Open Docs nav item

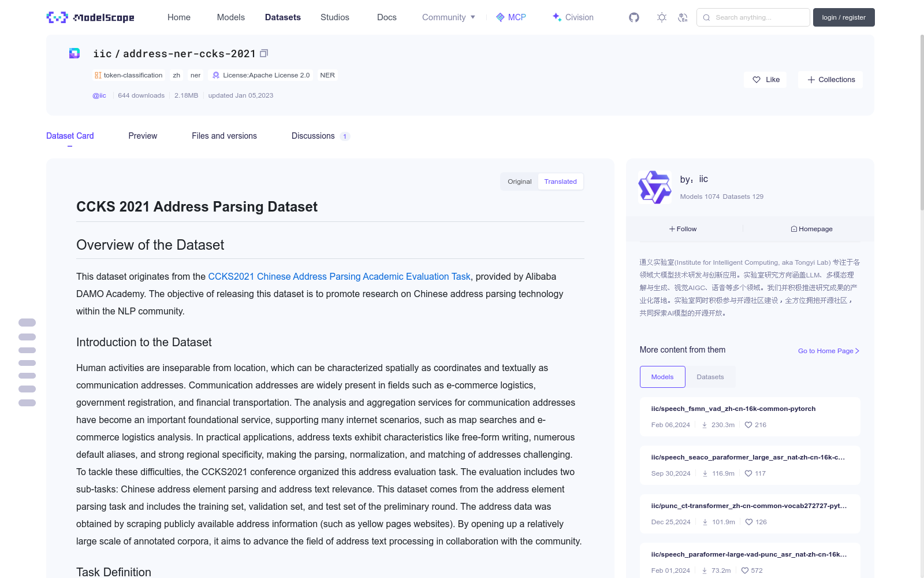387,17
